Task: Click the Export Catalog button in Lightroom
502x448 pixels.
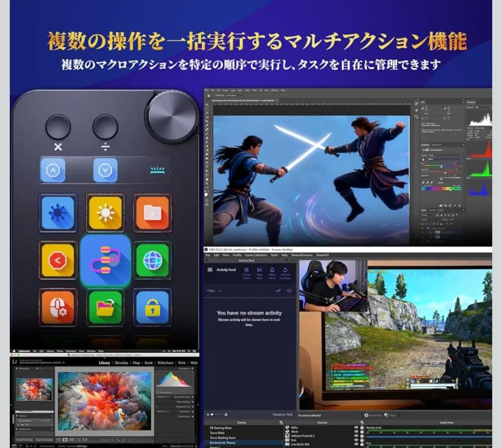Action: tap(44, 440)
